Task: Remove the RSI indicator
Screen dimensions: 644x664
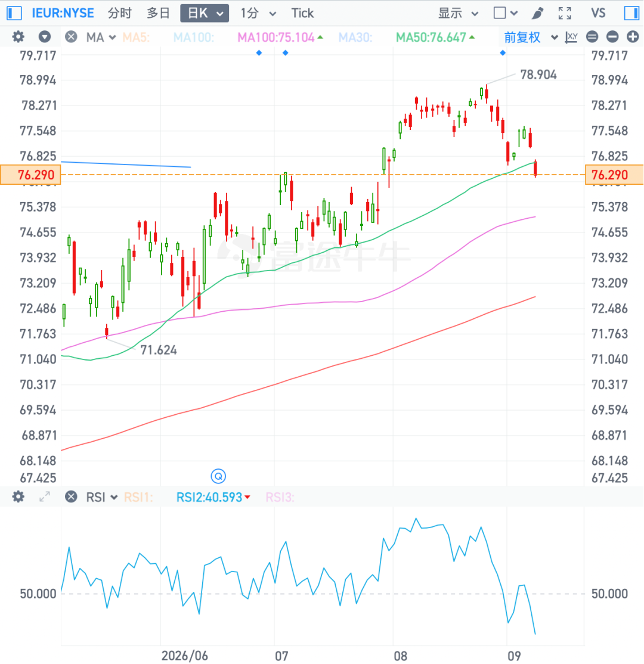Action: point(71,497)
